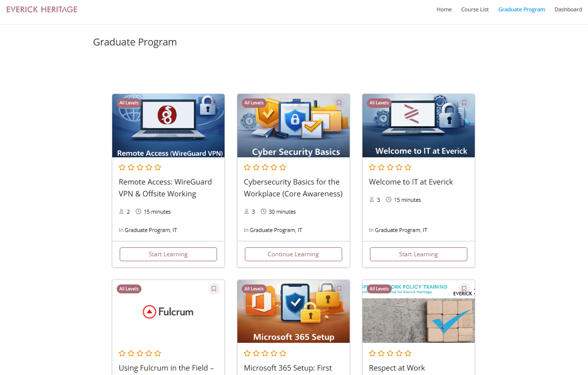Bookmark the Using Fulcrum in the Field course
The width and height of the screenshot is (588, 375).
(x=214, y=289)
